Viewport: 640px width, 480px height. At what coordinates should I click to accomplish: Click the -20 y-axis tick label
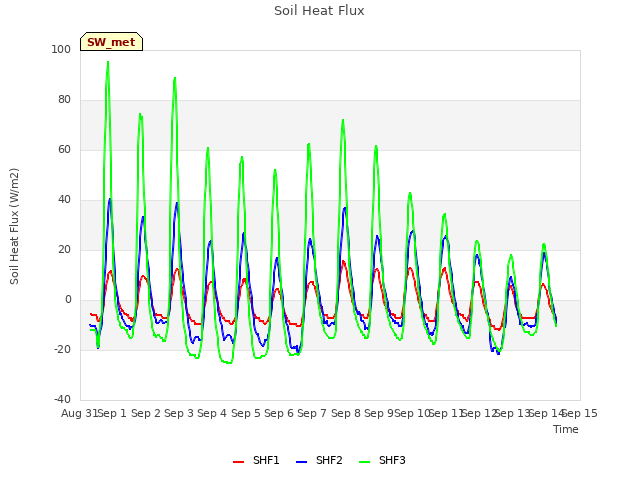62,349
